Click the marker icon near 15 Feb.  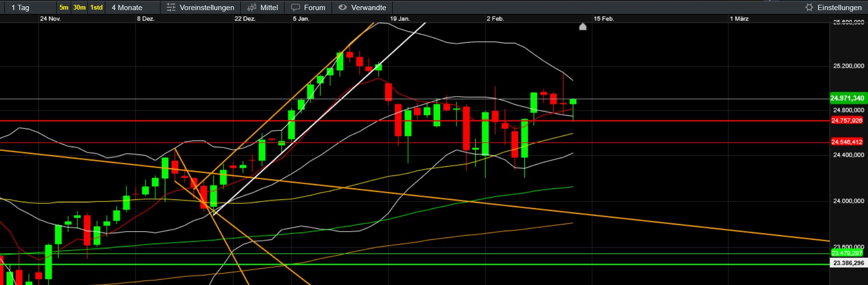coord(583,26)
